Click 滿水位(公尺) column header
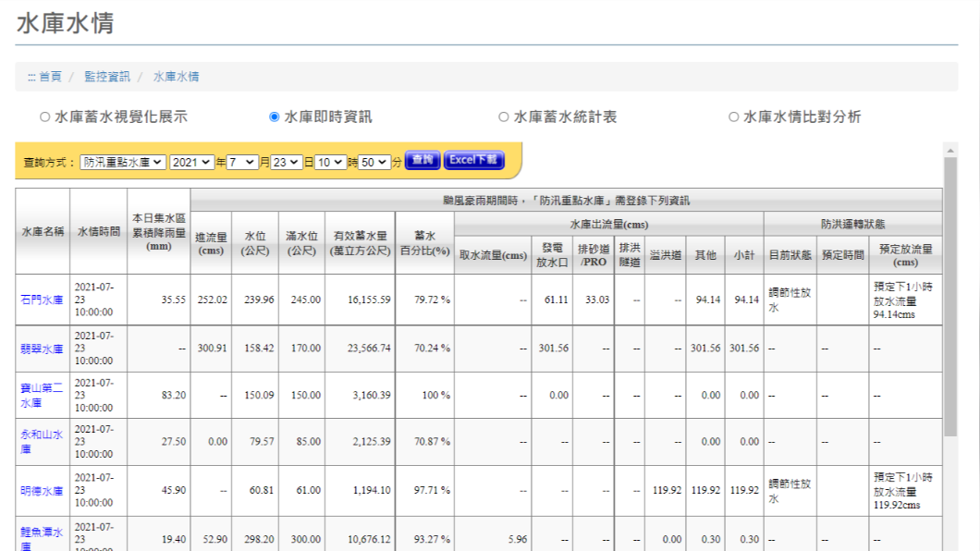Screen dimensions: 980x551 (302, 244)
